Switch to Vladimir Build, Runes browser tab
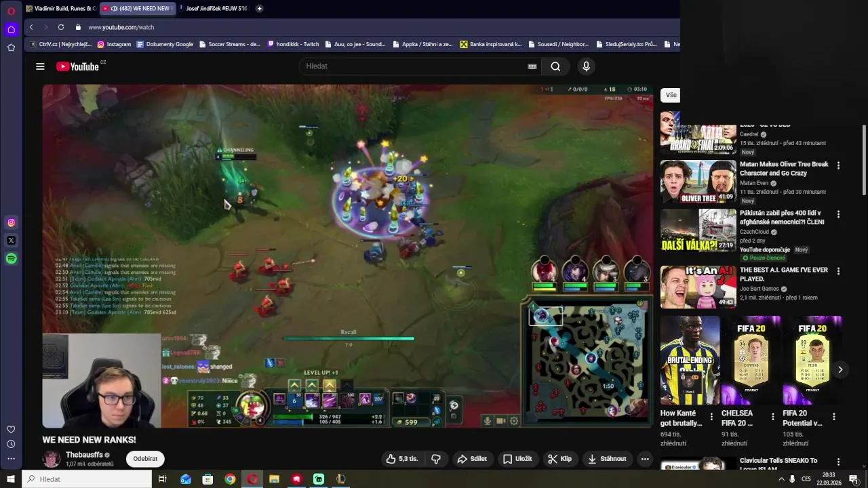 (x=60, y=9)
